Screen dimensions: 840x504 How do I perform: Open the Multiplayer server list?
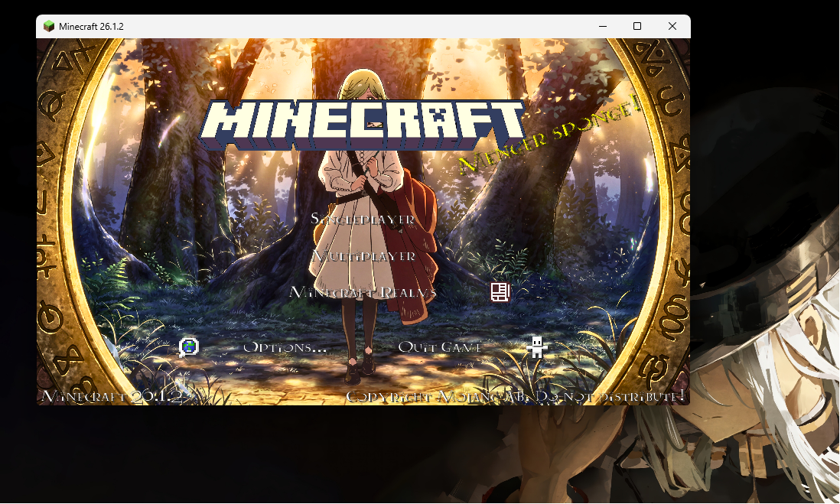[363, 256]
